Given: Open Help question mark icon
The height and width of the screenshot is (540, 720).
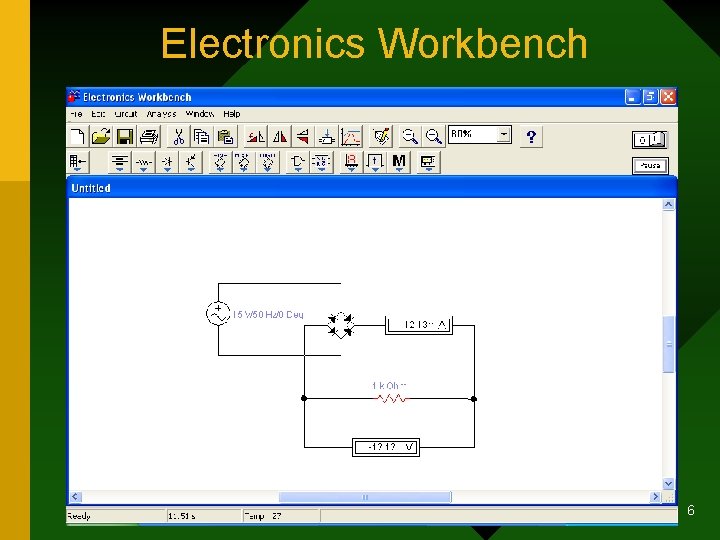Looking at the screenshot, I should (x=531, y=136).
